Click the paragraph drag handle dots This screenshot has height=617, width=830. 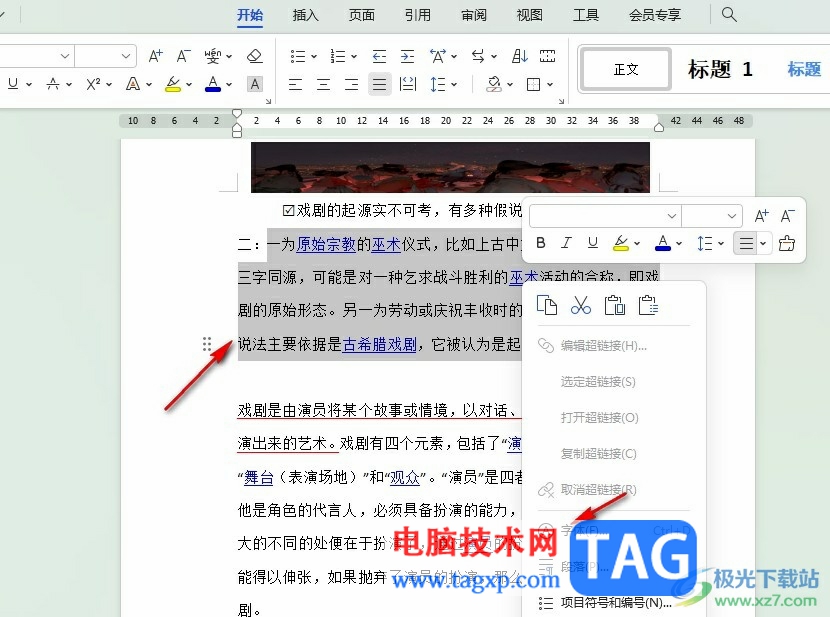pyautogui.click(x=207, y=344)
